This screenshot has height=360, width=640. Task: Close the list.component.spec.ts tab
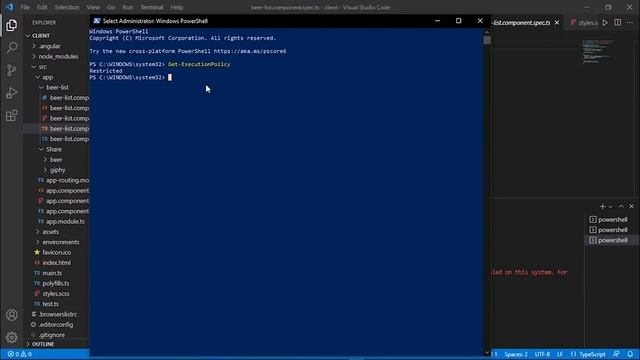(557, 23)
